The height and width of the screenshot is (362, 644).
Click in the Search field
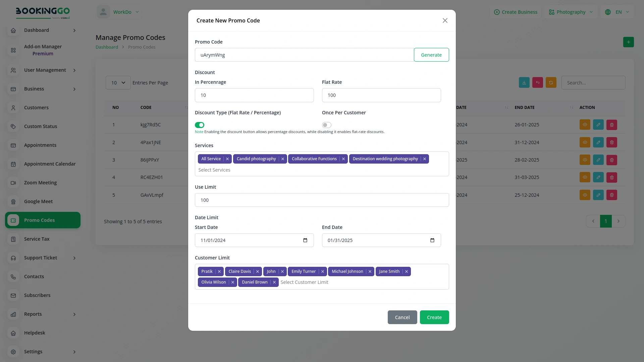click(593, 82)
